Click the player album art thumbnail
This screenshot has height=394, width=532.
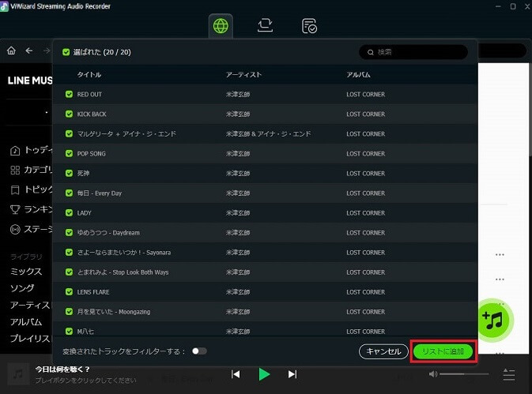click(x=18, y=374)
